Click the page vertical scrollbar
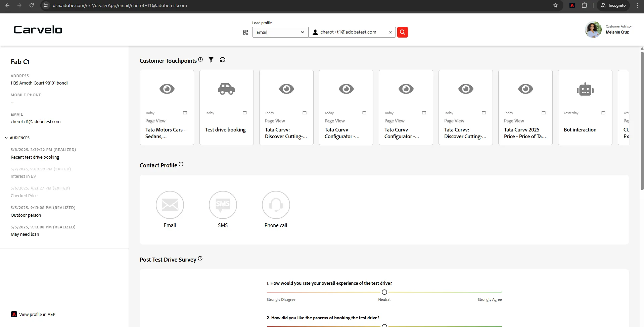The width and height of the screenshot is (644, 327). (642, 121)
